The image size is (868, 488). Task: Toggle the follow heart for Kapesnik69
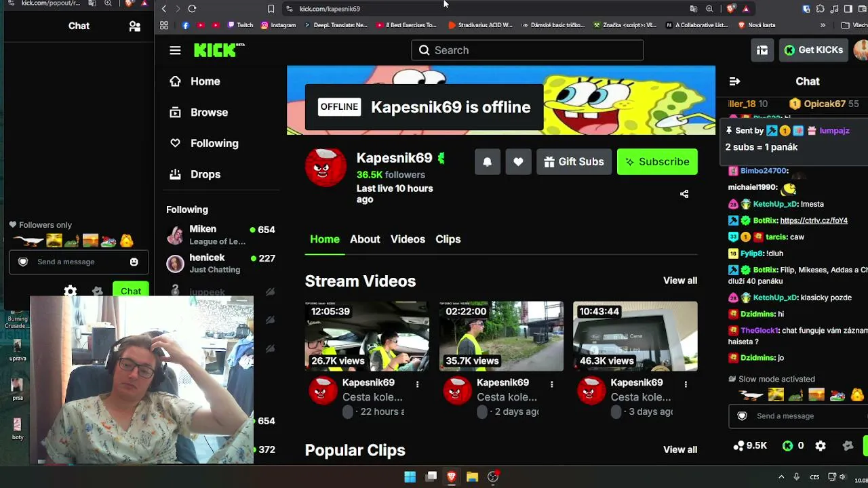pyautogui.click(x=518, y=162)
